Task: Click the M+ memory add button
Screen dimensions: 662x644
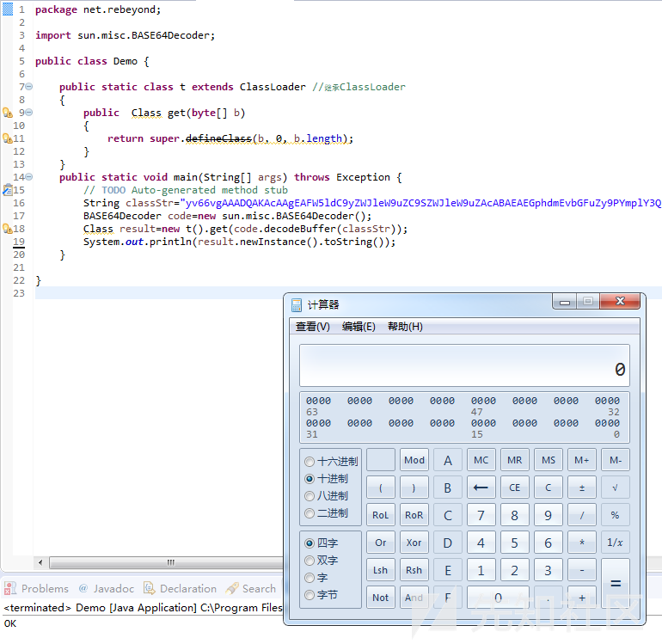Action: pos(582,460)
